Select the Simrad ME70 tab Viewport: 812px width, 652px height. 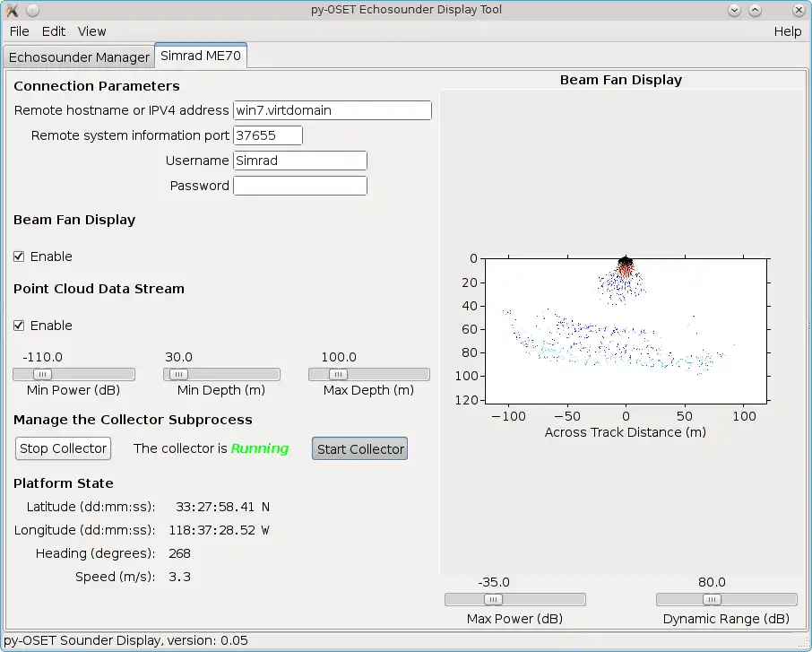[201, 56]
